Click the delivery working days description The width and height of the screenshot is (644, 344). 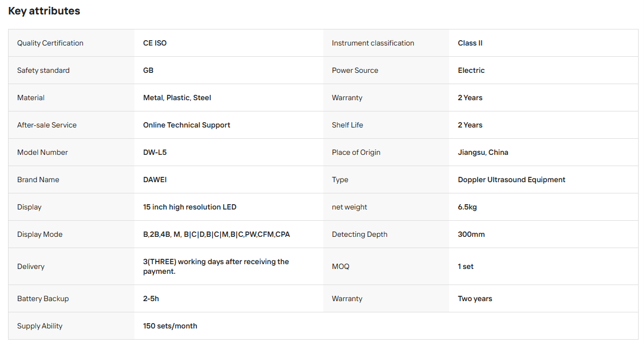tap(216, 266)
